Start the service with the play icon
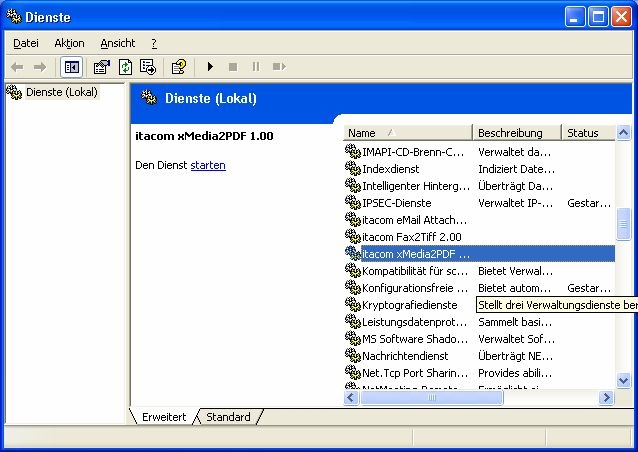 pos(210,66)
